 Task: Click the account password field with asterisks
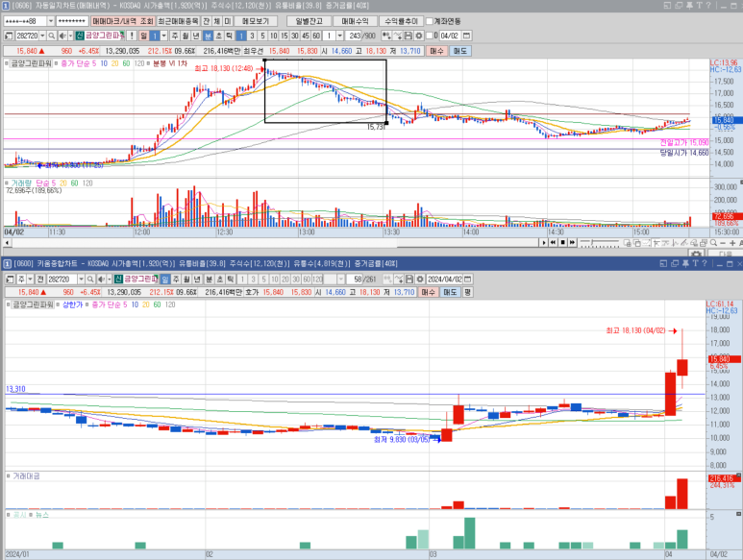(72, 21)
